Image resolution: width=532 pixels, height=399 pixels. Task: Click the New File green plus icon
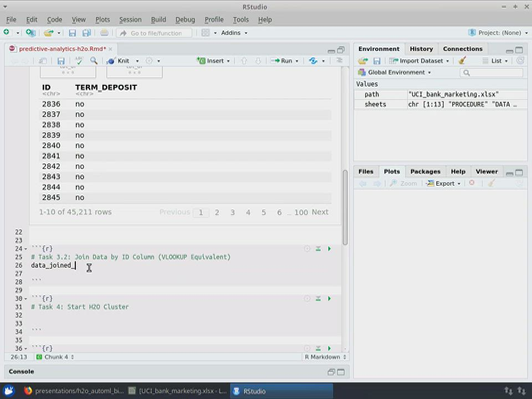(x=7, y=33)
